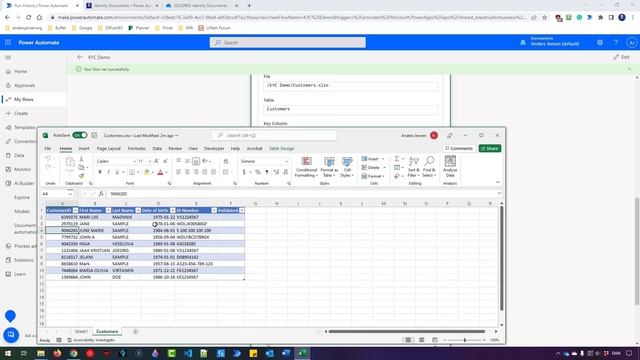Viewport: 640px width, 360px height.
Task: Switch to the Formulas ribbon tab
Action: click(136, 149)
